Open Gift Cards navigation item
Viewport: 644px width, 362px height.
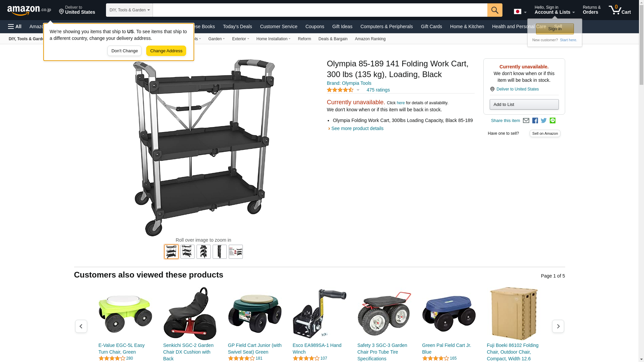click(431, 26)
